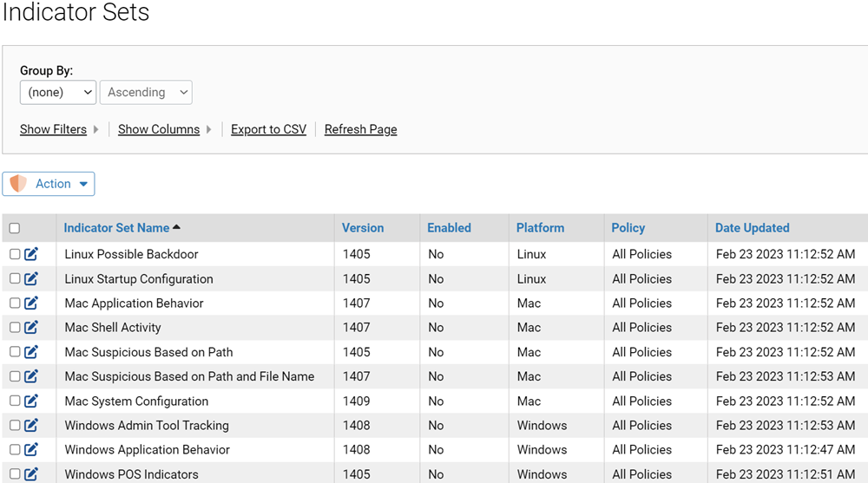The height and width of the screenshot is (483, 868).
Task: Select the Mac Suspicious Based on Path checkbox
Action: [x=15, y=352]
